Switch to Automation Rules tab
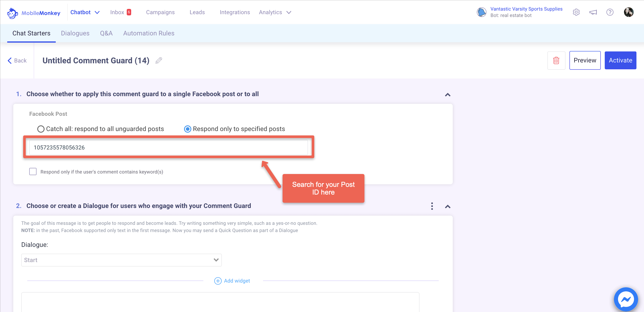 tap(149, 33)
